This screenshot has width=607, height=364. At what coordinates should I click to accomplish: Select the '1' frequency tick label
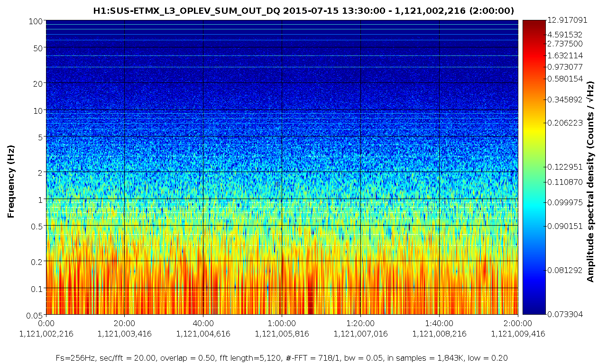[x=41, y=199]
